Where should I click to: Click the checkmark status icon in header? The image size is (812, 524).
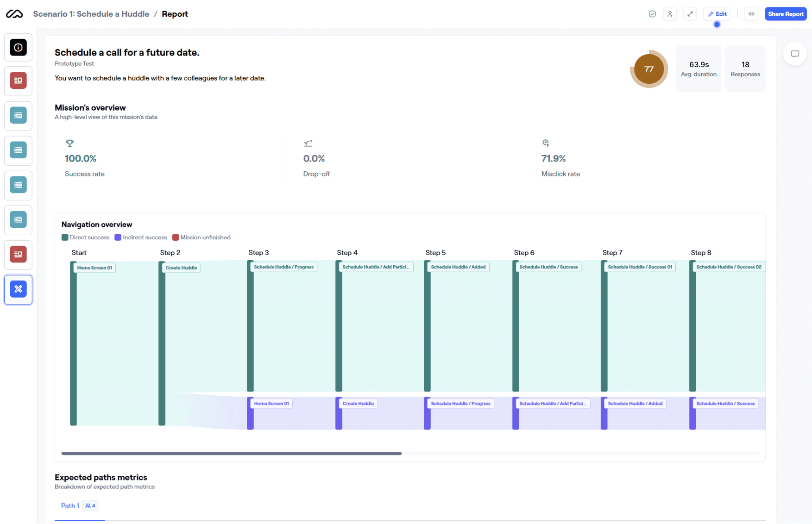coord(652,14)
